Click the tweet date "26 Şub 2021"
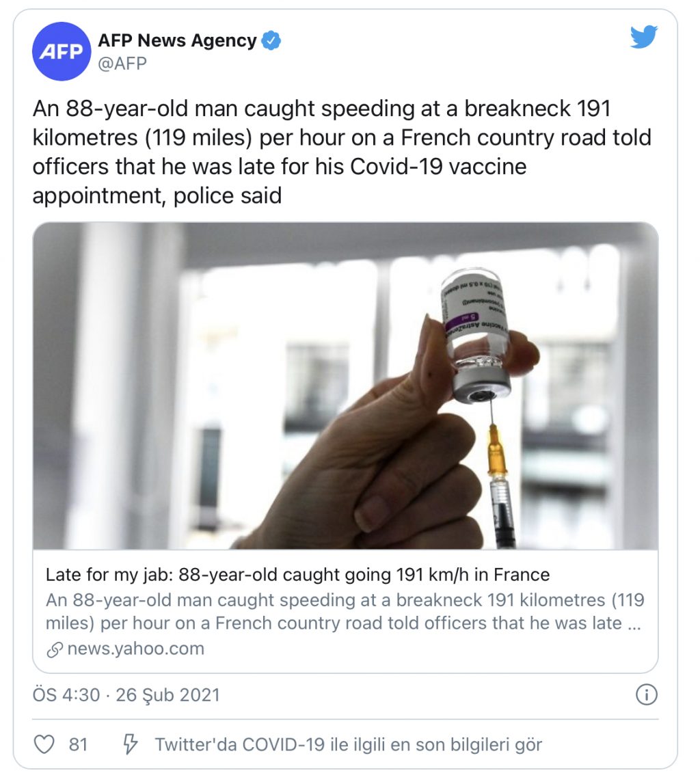This screenshot has height=784, width=700. (168, 695)
